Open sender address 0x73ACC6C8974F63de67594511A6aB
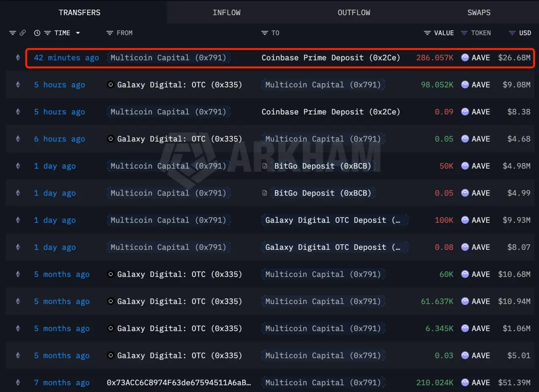539x392 pixels. (179, 382)
